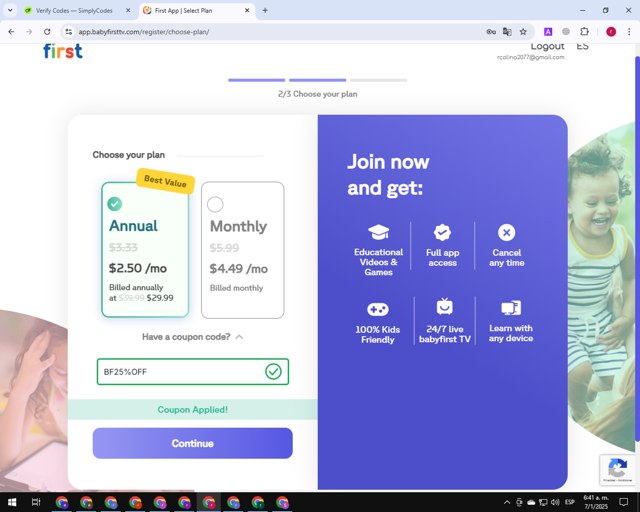Click the Educational Videos & Games graduation cap icon
640x512 pixels.
pyautogui.click(x=378, y=232)
